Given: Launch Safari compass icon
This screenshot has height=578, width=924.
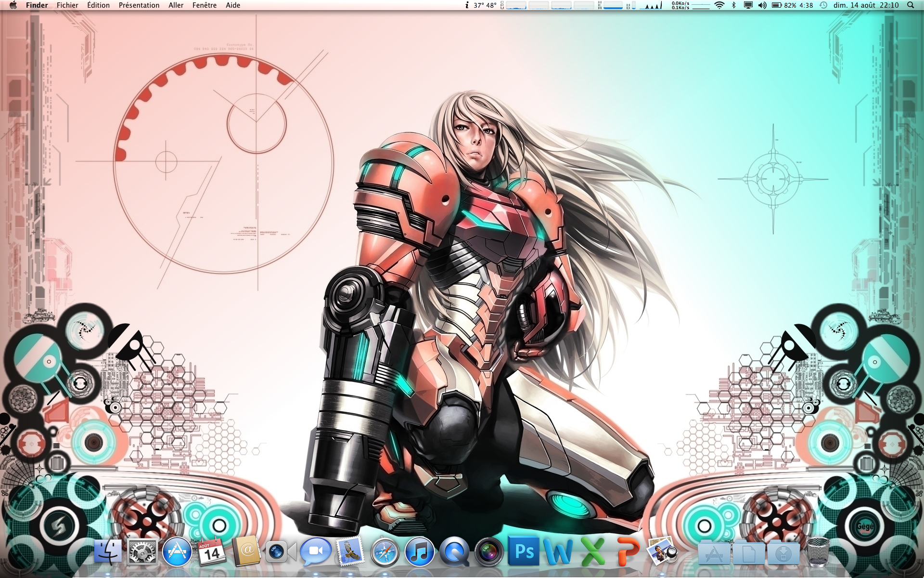Looking at the screenshot, I should click(x=385, y=552).
